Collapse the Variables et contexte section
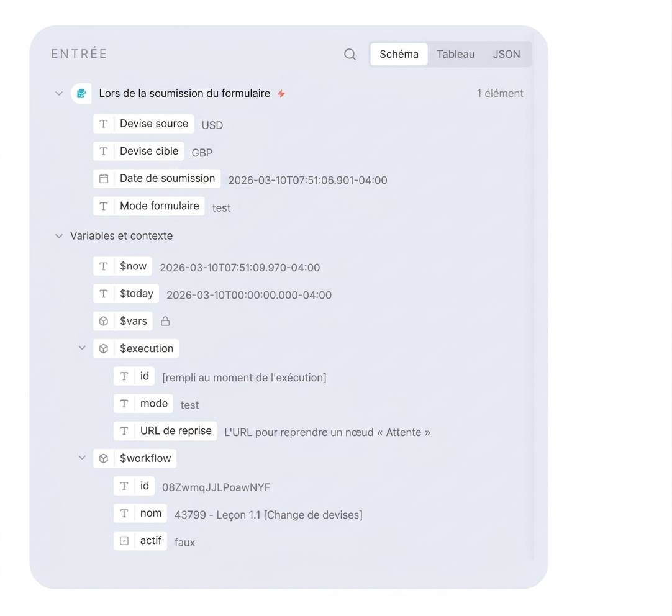672x616 pixels. 59,236
